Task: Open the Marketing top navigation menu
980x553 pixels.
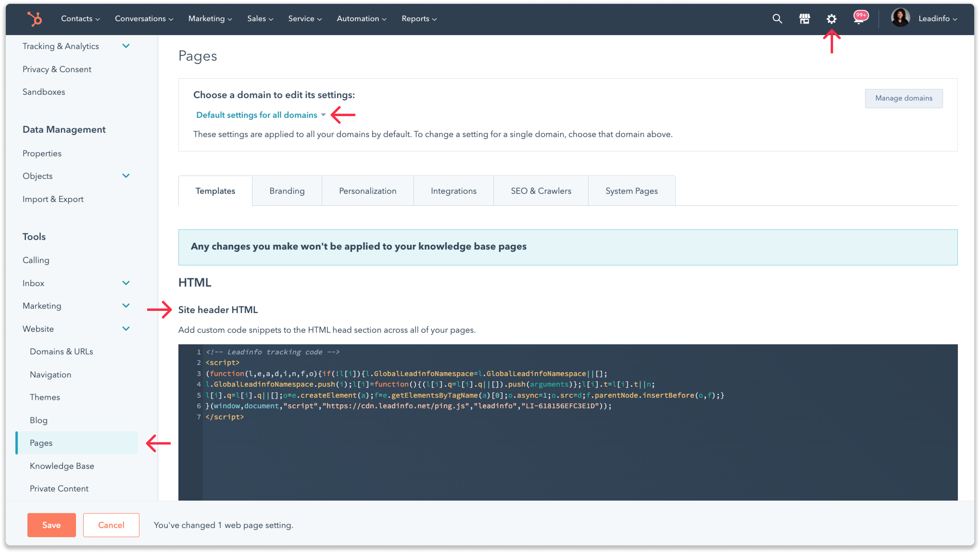Action: (x=210, y=19)
